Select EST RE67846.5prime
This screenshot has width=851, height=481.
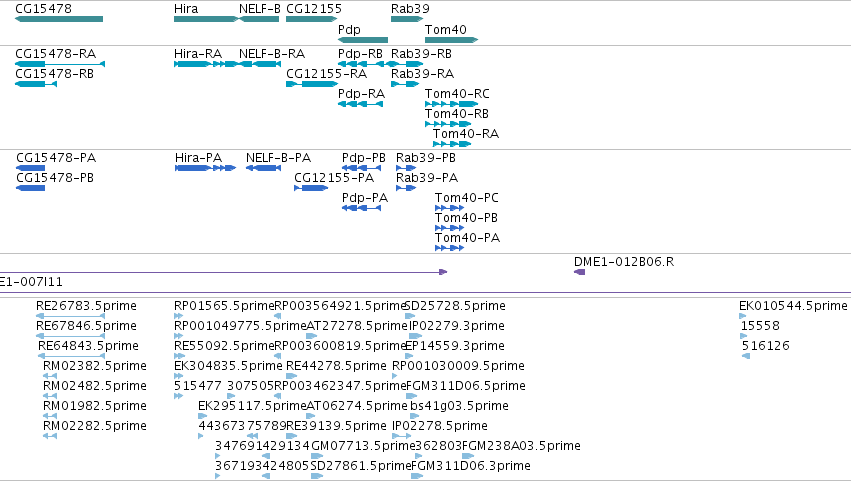click(x=86, y=326)
